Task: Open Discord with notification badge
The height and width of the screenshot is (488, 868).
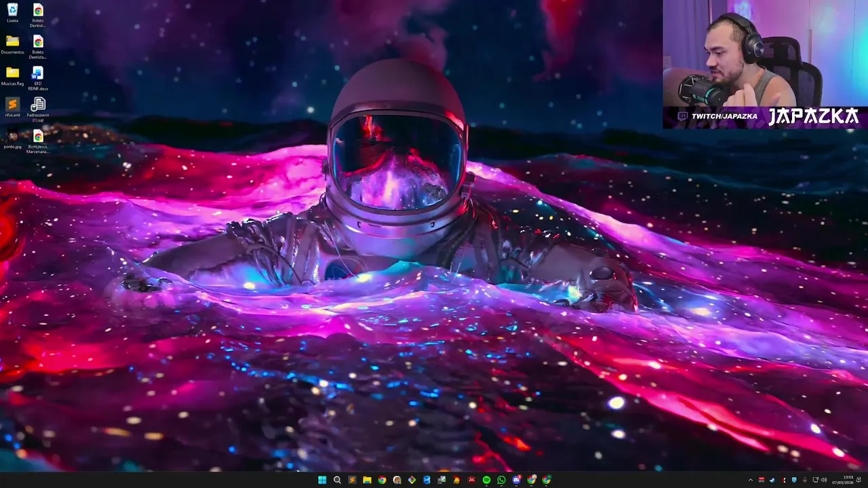Action: (x=517, y=480)
